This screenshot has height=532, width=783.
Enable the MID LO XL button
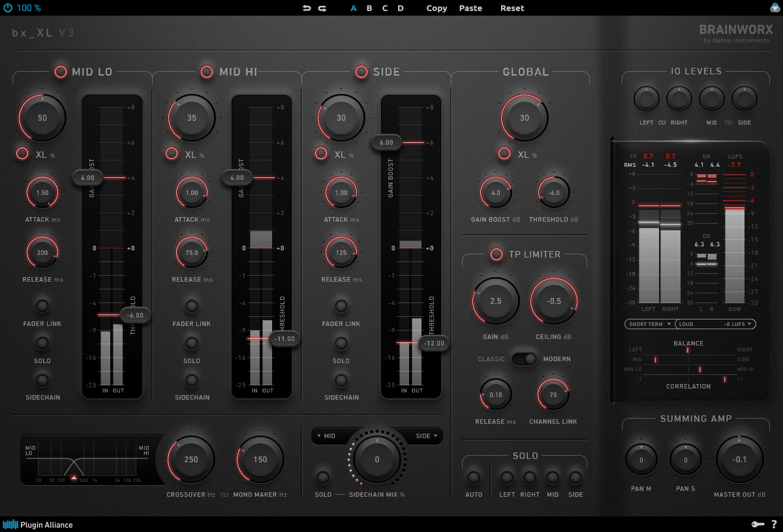(22, 153)
